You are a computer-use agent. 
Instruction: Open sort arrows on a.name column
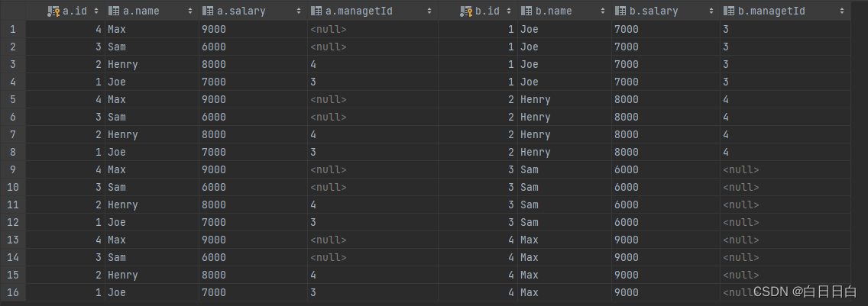(x=189, y=11)
